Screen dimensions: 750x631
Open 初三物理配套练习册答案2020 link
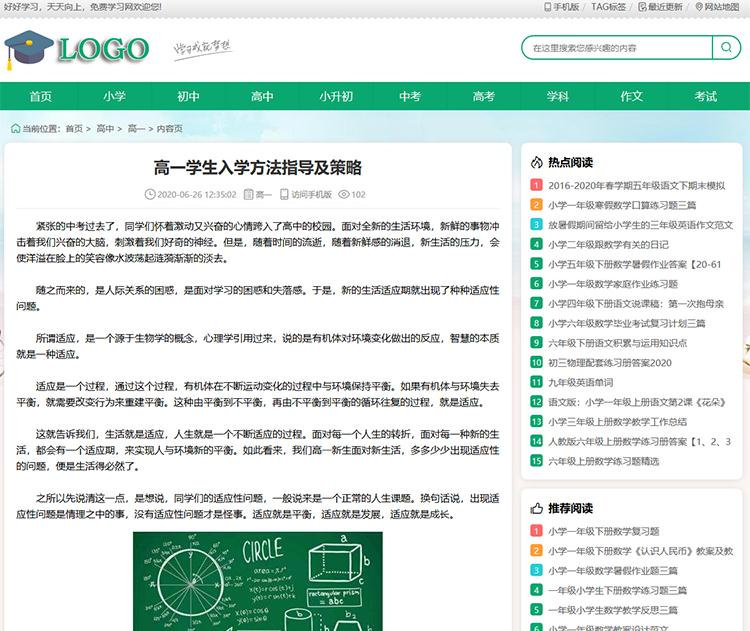coord(610,363)
